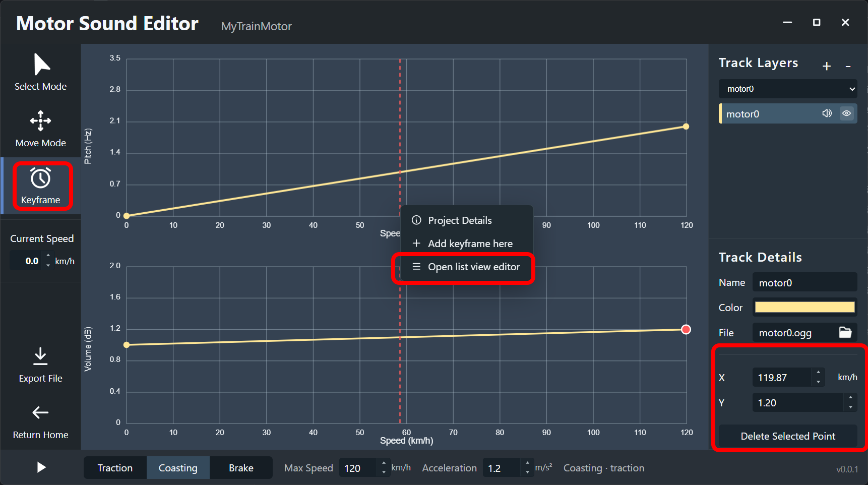This screenshot has width=868, height=485.
Task: Expand the motor0 track layer dropdown
Action: point(788,89)
